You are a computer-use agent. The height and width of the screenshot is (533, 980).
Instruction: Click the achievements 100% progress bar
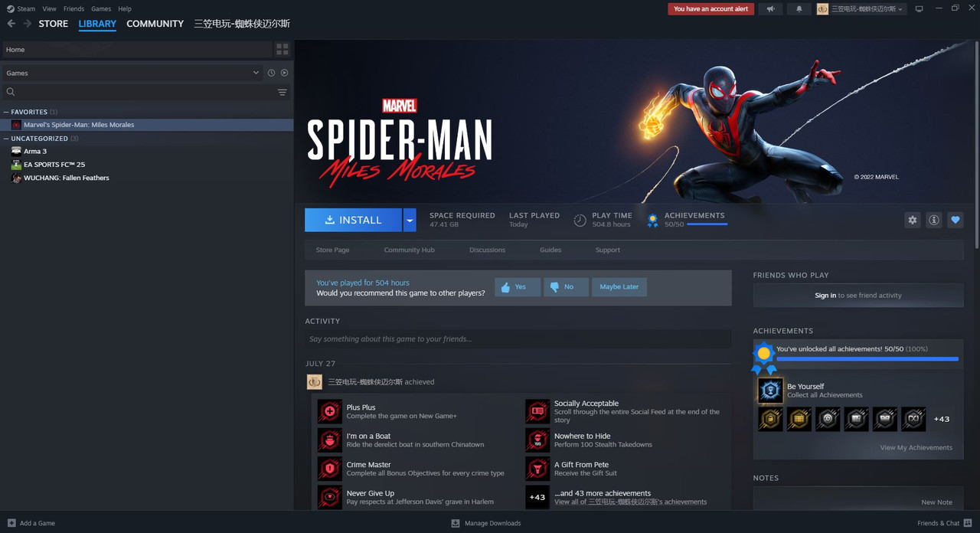pos(867,358)
